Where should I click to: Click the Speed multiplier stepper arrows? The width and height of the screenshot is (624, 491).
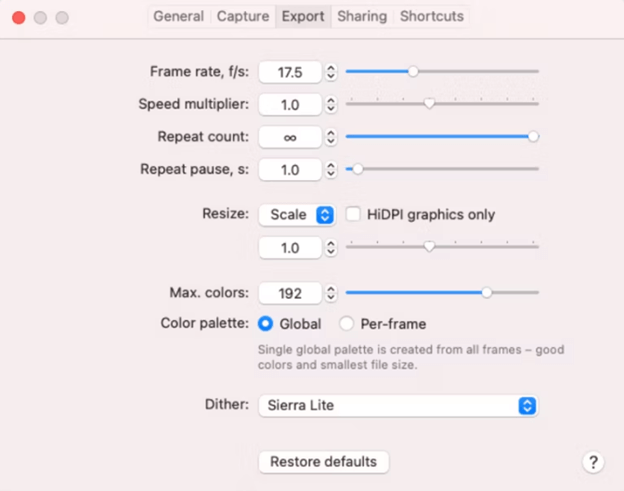[x=331, y=105]
